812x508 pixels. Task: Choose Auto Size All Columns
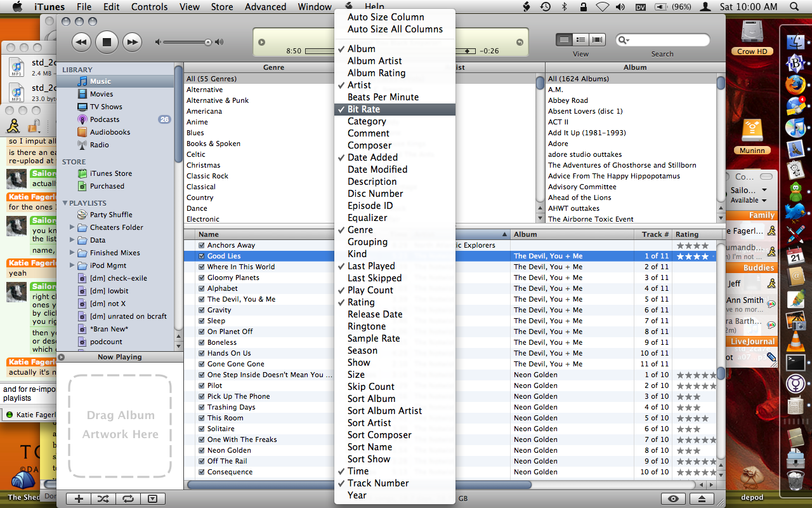[395, 29]
